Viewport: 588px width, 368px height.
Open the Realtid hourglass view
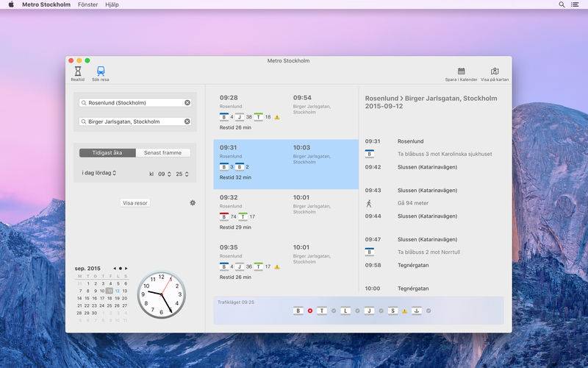(78, 73)
